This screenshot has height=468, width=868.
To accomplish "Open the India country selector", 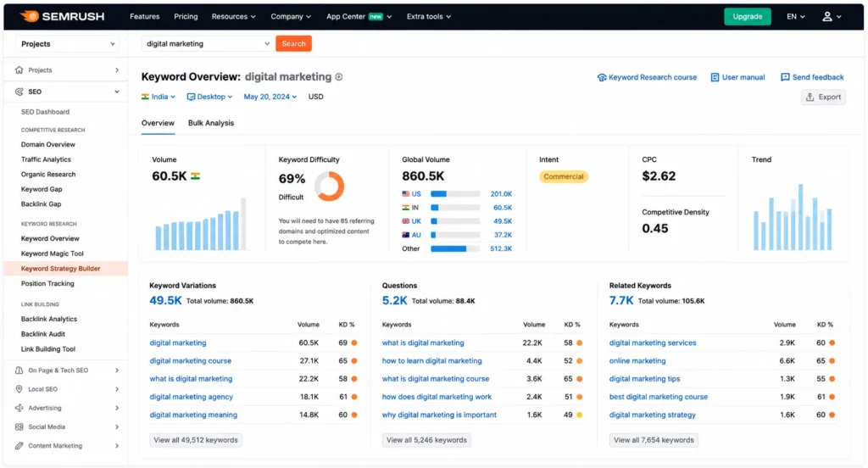I will click(x=159, y=97).
